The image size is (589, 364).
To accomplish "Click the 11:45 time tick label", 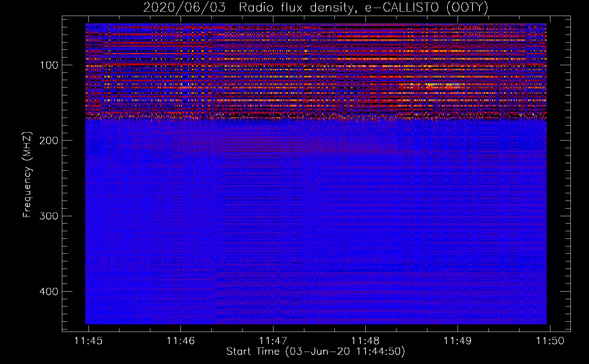I will pyautogui.click(x=88, y=341).
